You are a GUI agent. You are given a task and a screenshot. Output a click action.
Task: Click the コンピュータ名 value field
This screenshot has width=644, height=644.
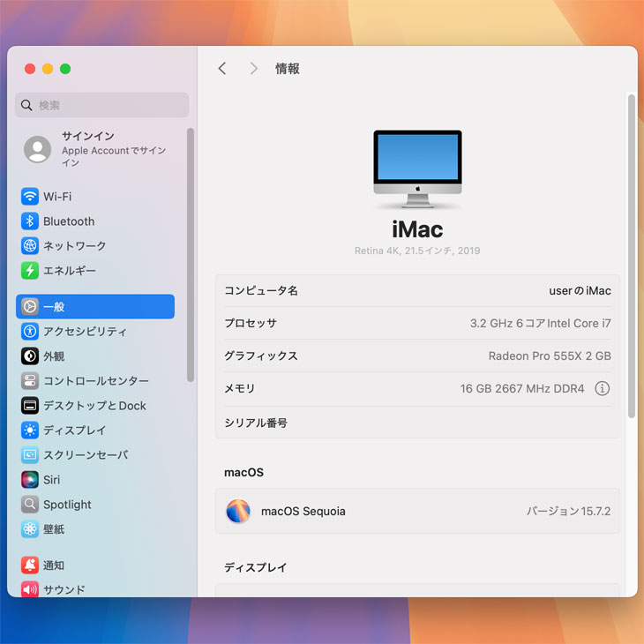pyautogui.click(x=579, y=291)
